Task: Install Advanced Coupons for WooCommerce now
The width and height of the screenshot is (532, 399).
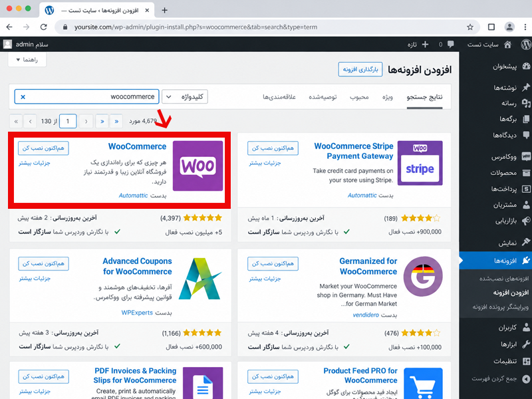Action: point(43,263)
